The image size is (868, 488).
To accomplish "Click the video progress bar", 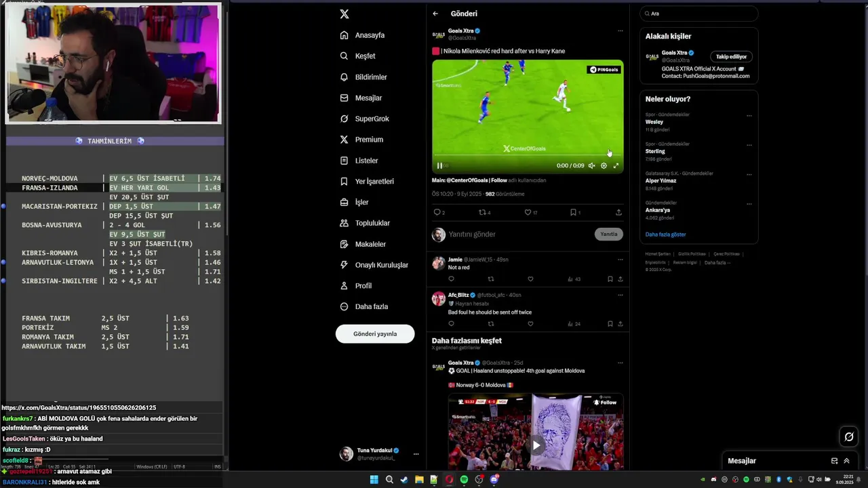I will click(528, 157).
